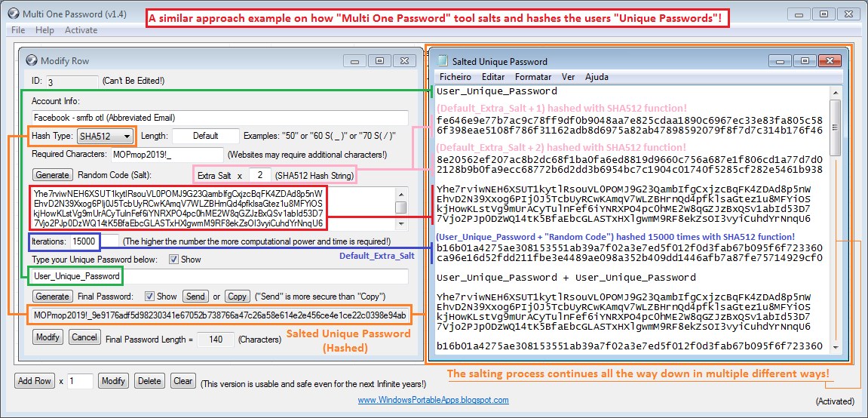The image size is (868, 418).
Task: Click up arrow of salt text area scrollbar
Action: 400,193
